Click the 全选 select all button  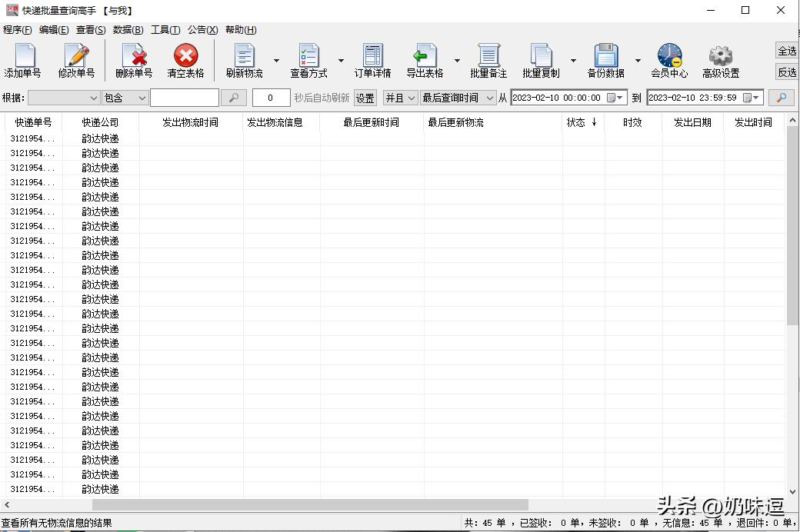[x=787, y=51]
